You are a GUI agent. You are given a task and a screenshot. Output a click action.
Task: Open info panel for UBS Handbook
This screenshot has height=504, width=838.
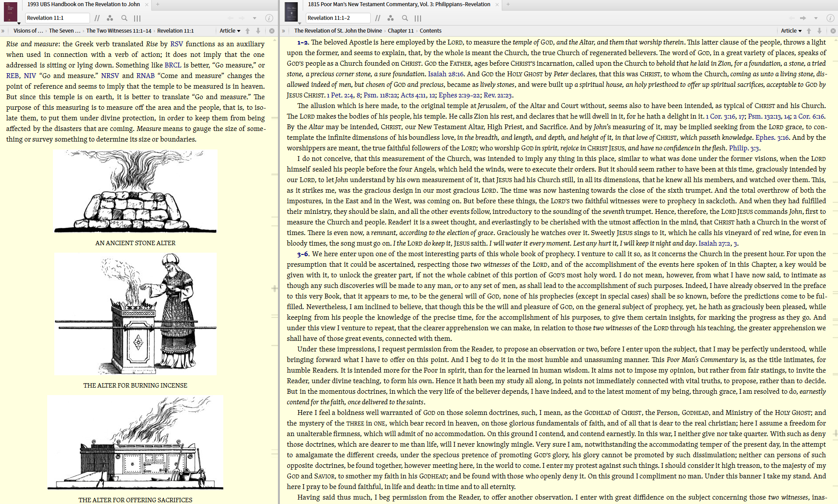[269, 18]
